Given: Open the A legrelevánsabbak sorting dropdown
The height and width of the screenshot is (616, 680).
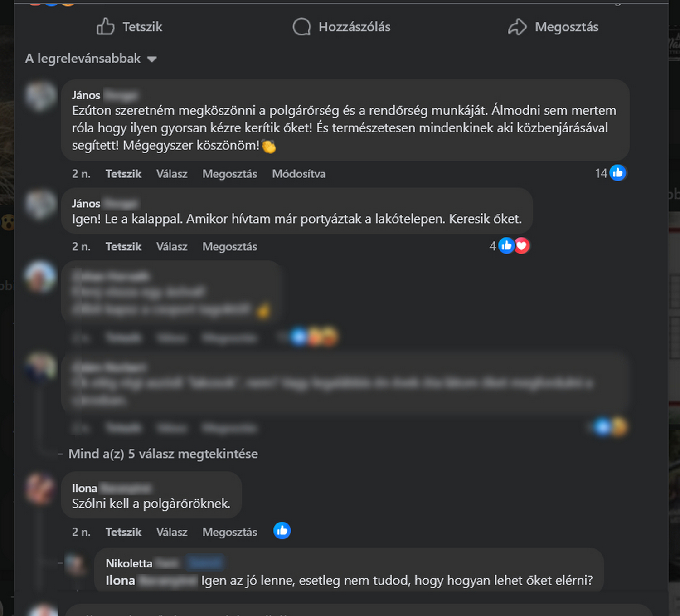Looking at the screenshot, I should [x=91, y=59].
